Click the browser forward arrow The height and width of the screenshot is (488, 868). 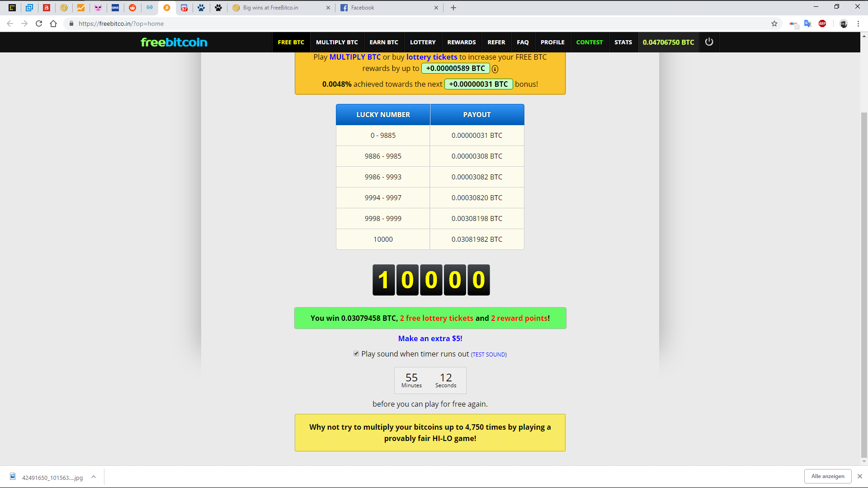click(x=24, y=23)
